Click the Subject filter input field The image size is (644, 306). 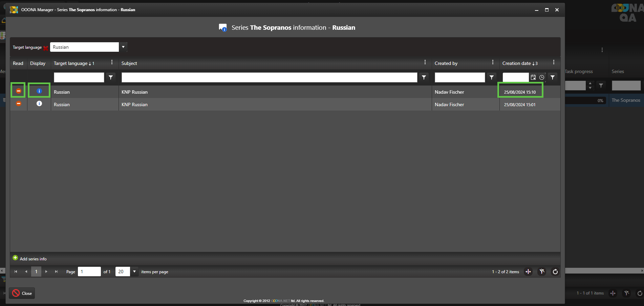269,77
